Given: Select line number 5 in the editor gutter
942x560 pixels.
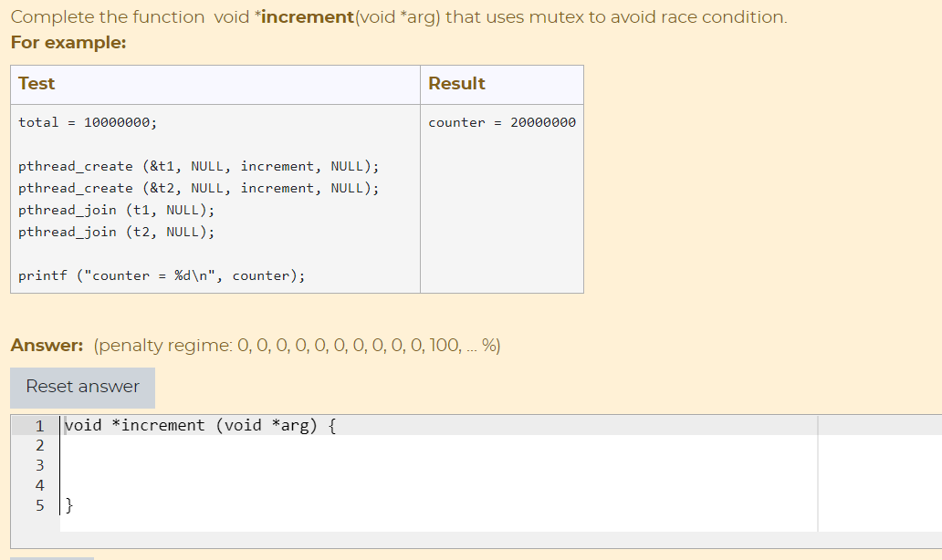Looking at the screenshot, I should point(39,505).
